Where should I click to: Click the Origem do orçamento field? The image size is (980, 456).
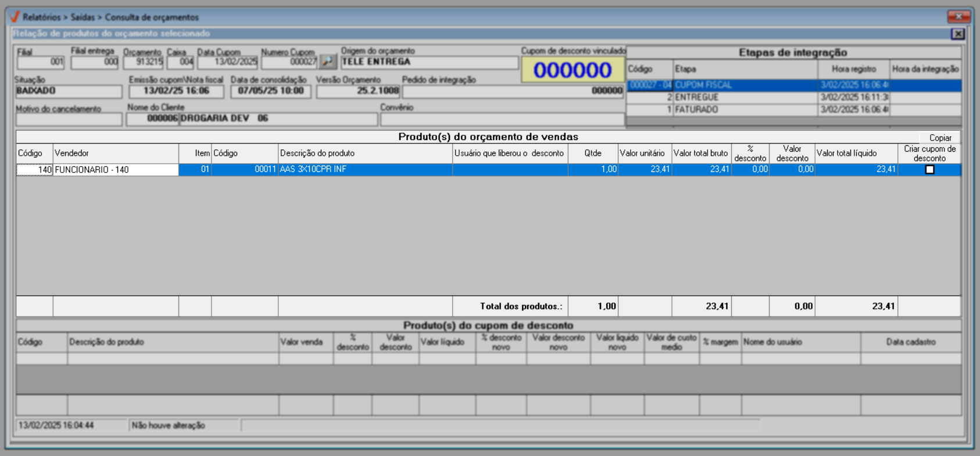[429, 62]
